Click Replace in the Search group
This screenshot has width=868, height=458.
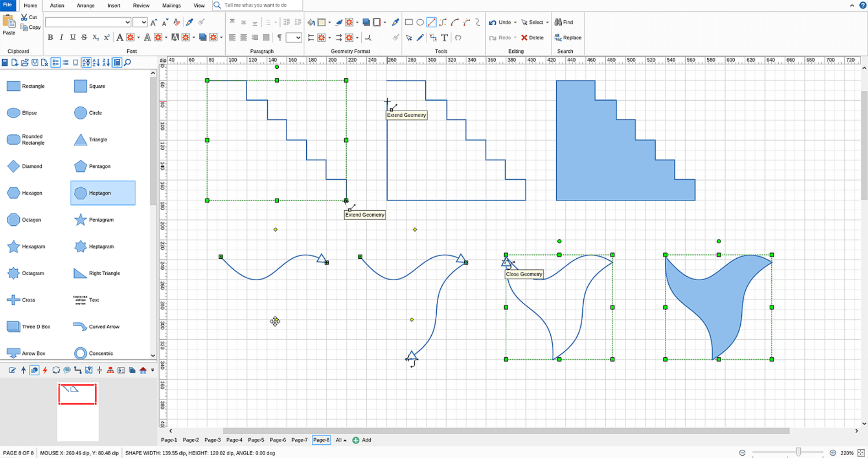click(x=568, y=38)
